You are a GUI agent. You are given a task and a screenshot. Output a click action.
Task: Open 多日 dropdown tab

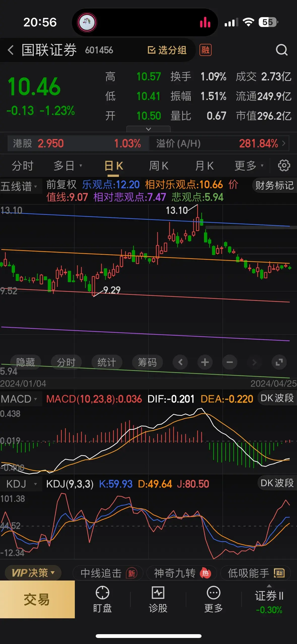pos(68,166)
